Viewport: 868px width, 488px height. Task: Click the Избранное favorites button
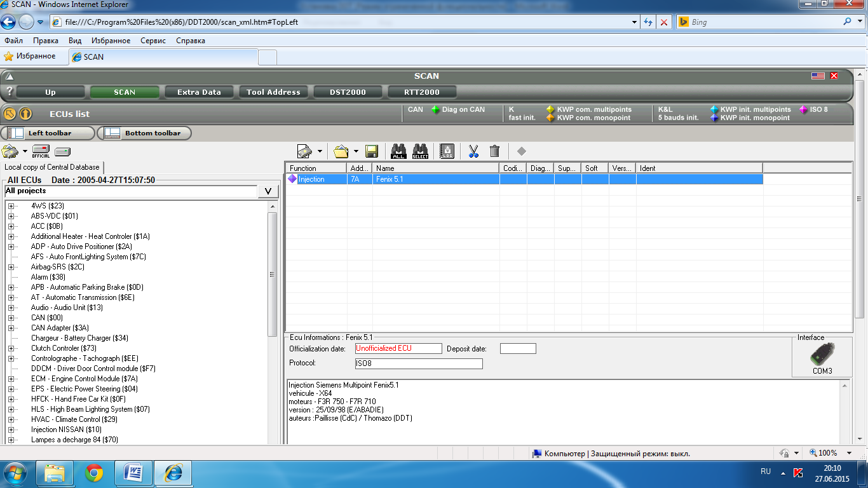[30, 56]
